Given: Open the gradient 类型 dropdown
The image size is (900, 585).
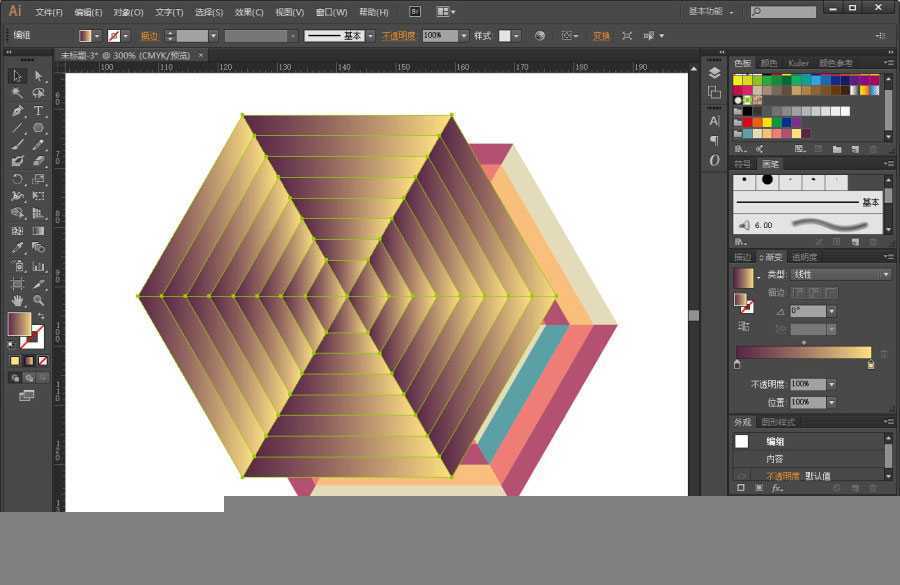Looking at the screenshot, I should [x=839, y=274].
